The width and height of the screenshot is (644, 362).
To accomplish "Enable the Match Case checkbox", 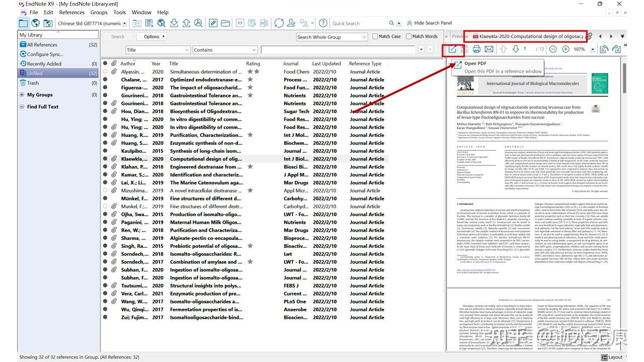I will pos(374,36).
